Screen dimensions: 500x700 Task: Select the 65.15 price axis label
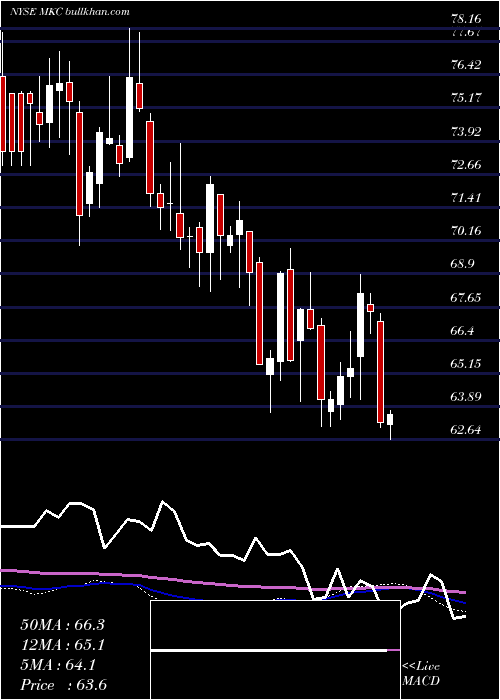(x=466, y=364)
